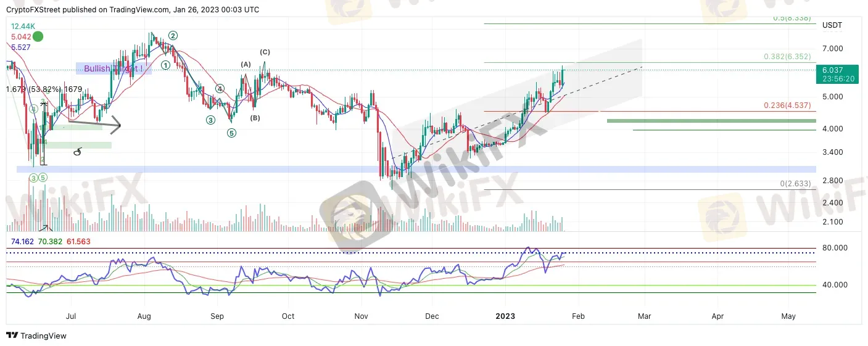Select the blue horizontal support zone

click(416, 169)
